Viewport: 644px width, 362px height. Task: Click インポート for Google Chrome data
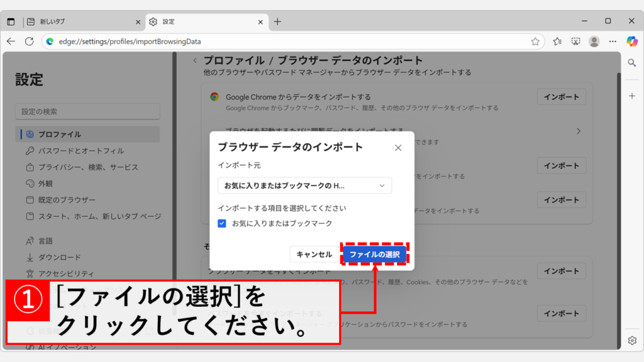coord(562,97)
